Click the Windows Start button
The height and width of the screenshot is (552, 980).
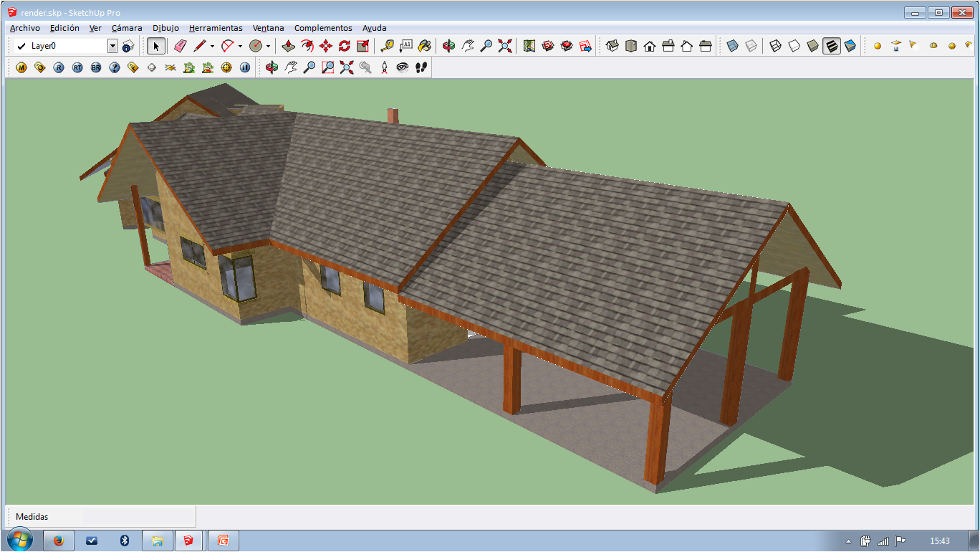[x=19, y=541]
